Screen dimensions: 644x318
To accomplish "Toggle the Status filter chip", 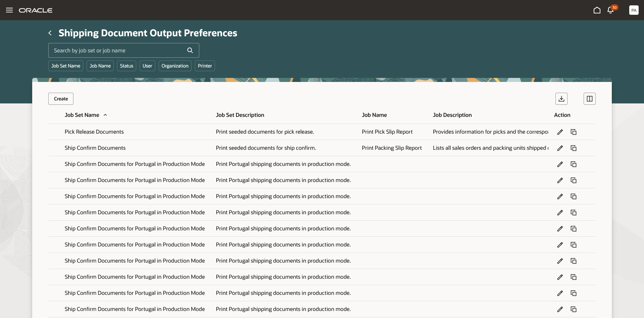I will coord(126,66).
